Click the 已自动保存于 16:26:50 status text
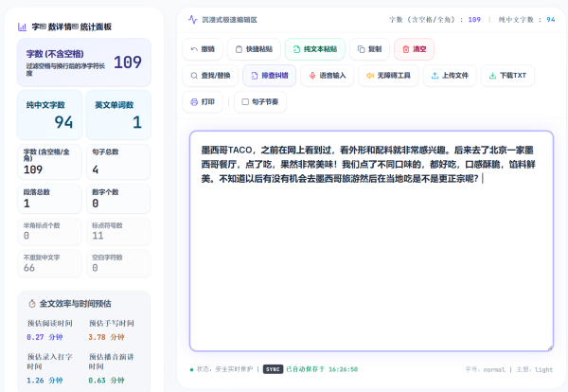568x392 pixels. point(322,369)
